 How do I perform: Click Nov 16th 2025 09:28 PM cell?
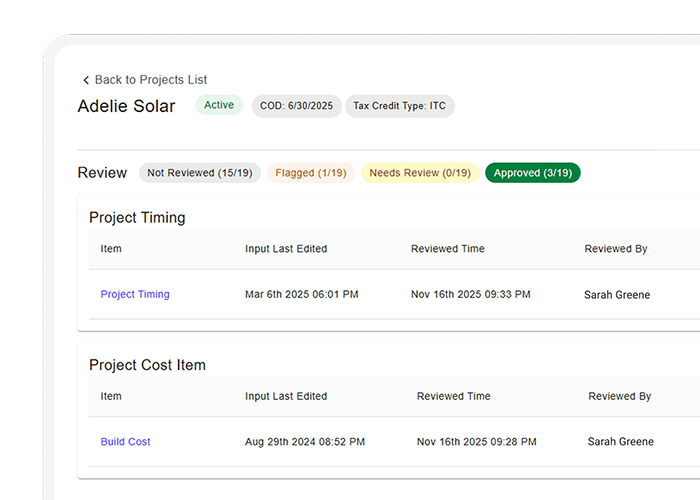click(x=477, y=442)
